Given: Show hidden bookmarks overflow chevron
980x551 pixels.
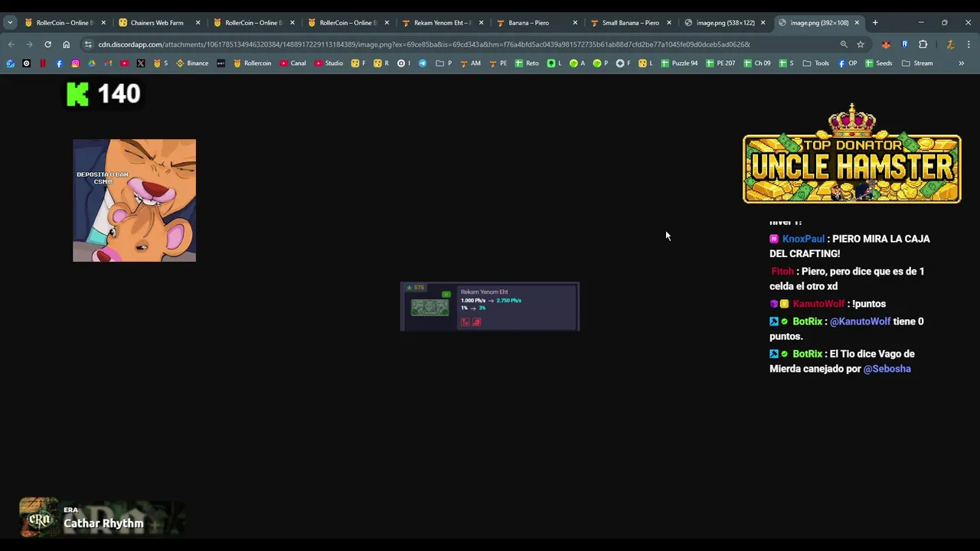Looking at the screenshot, I should coord(961,64).
